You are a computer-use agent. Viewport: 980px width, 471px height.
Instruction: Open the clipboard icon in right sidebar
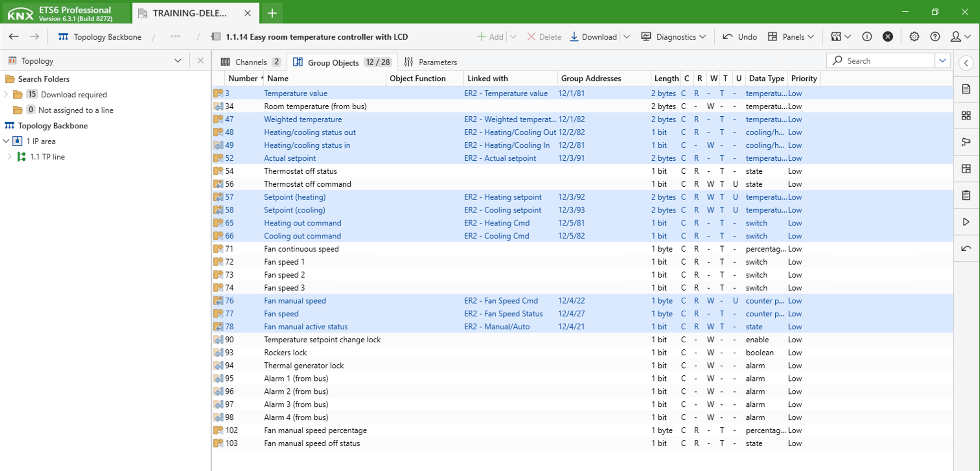click(x=966, y=195)
